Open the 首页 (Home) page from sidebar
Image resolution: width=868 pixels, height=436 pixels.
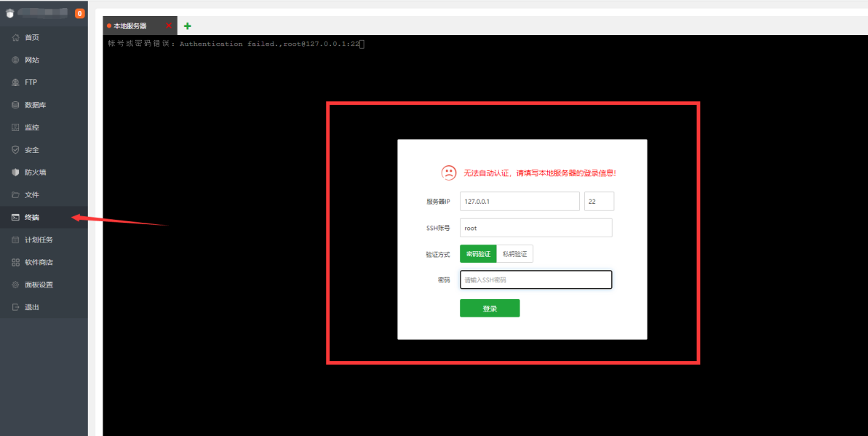pyautogui.click(x=29, y=37)
